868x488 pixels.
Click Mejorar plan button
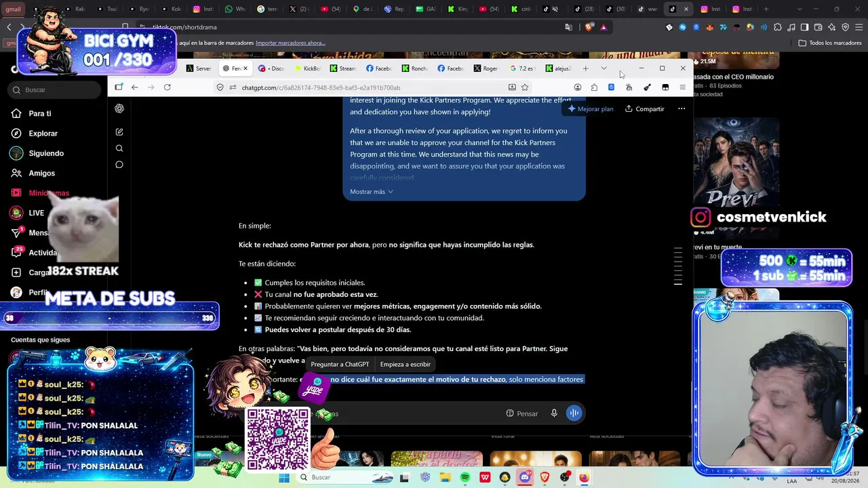point(590,108)
